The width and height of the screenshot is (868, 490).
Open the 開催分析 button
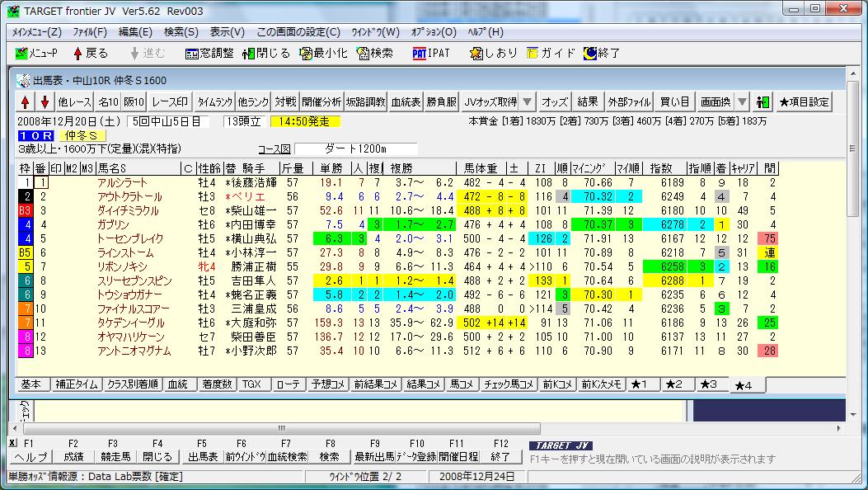[321, 101]
